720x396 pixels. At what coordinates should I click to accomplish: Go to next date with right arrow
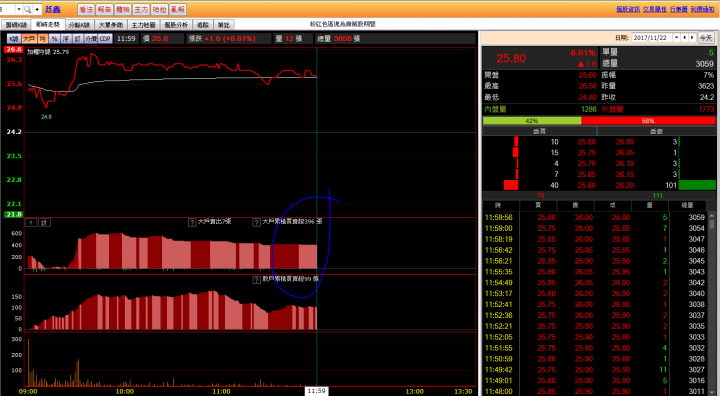pyautogui.click(x=692, y=38)
